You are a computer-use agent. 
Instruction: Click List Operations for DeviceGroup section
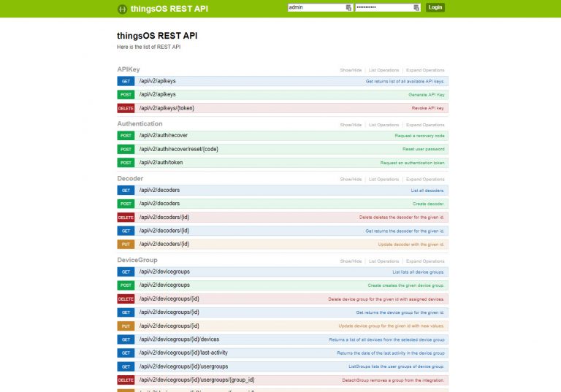point(383,261)
